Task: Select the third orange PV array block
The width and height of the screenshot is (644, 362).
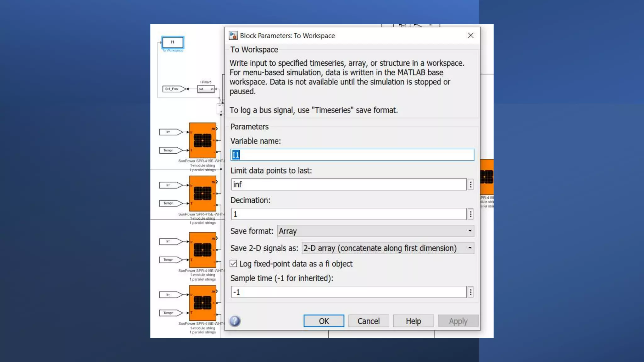Action: [x=203, y=250]
